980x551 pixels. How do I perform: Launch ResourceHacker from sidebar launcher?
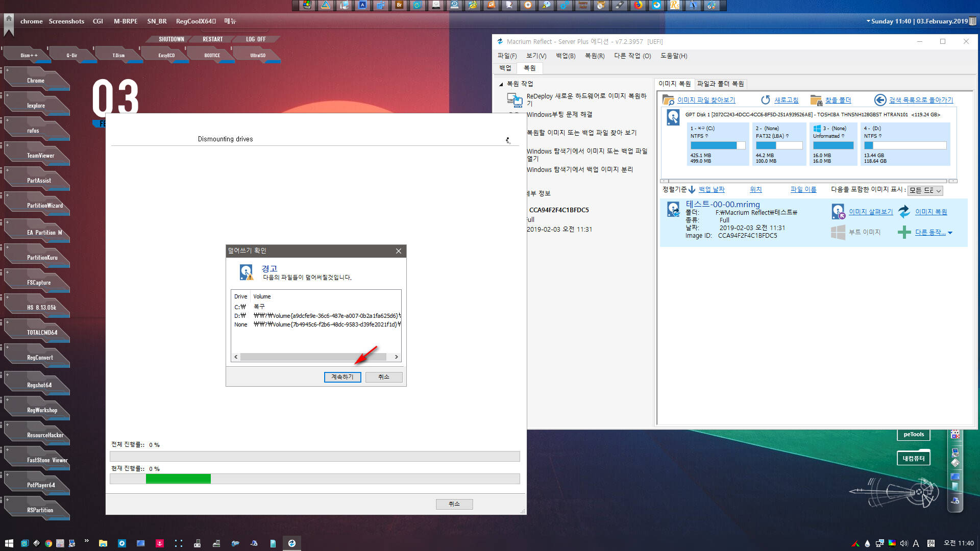pyautogui.click(x=37, y=435)
